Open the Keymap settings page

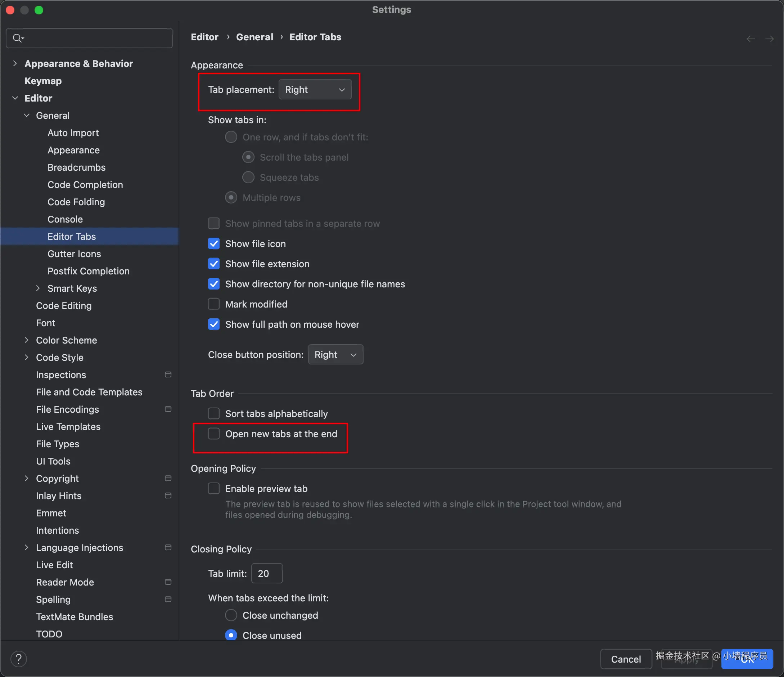tap(43, 81)
